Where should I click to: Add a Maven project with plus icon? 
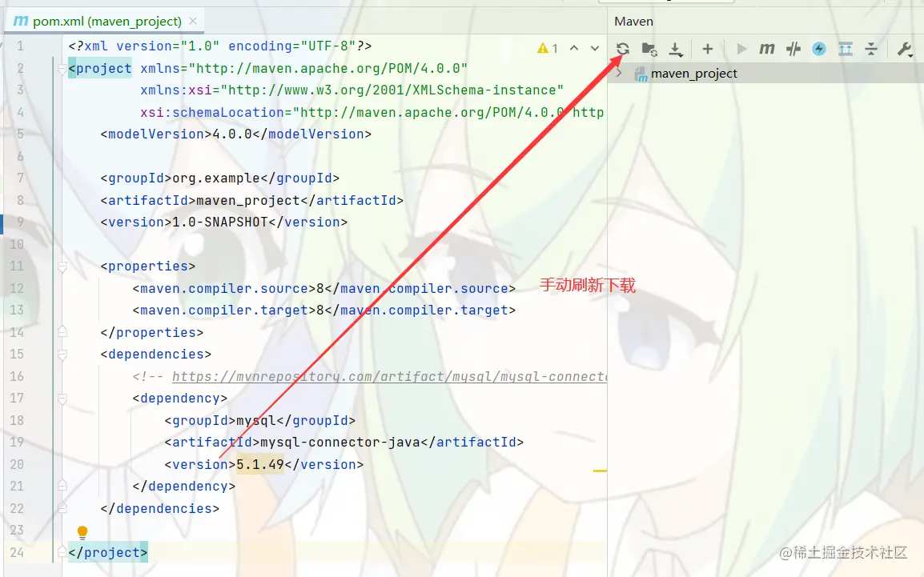click(x=708, y=49)
